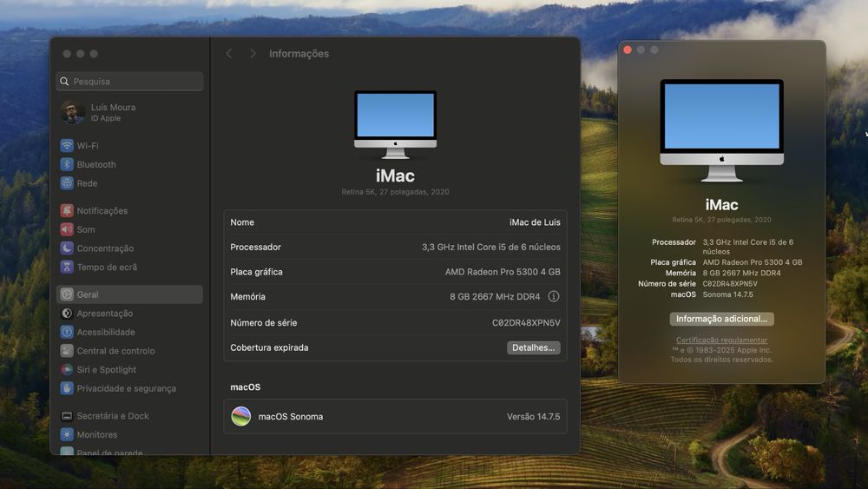Click serial number C02DR48XPN5V in Informações
The height and width of the screenshot is (489, 868).
[527, 323]
